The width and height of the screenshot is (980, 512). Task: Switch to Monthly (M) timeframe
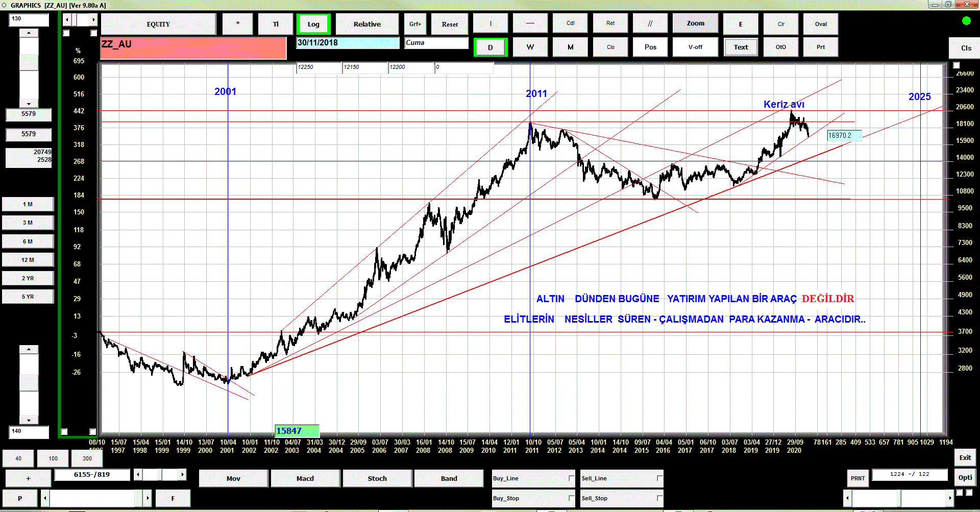(570, 47)
